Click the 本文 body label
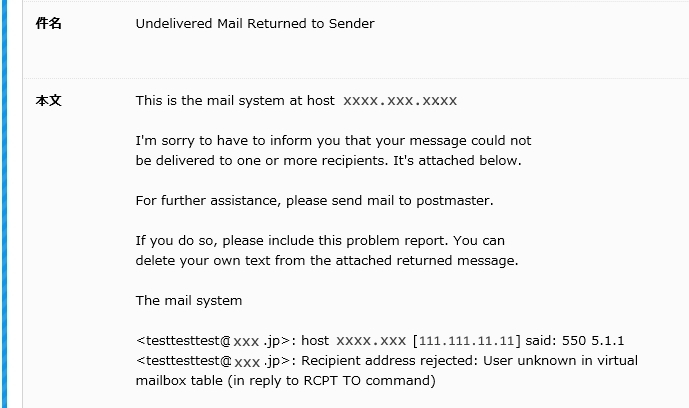689x408 pixels. pyautogui.click(x=48, y=101)
